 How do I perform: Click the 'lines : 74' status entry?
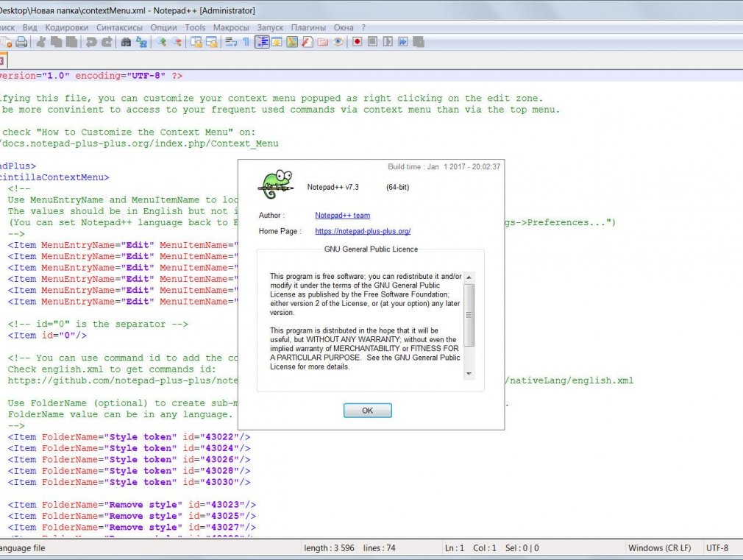(x=379, y=548)
